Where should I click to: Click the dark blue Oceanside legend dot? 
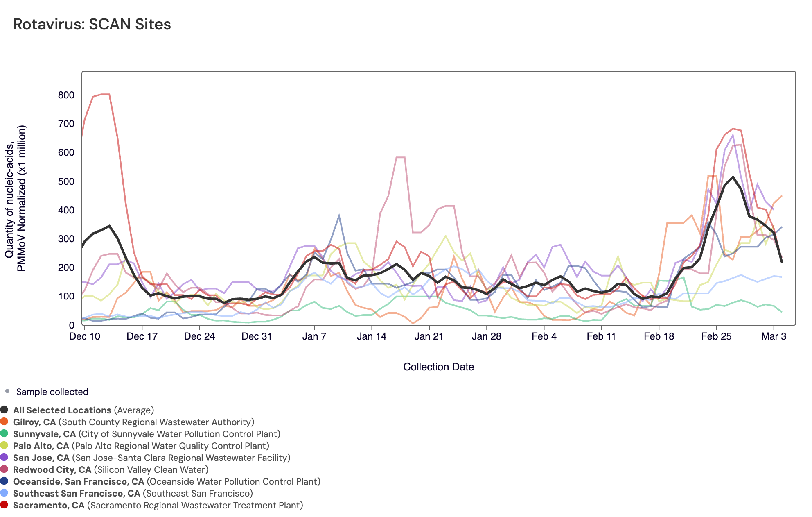point(5,481)
